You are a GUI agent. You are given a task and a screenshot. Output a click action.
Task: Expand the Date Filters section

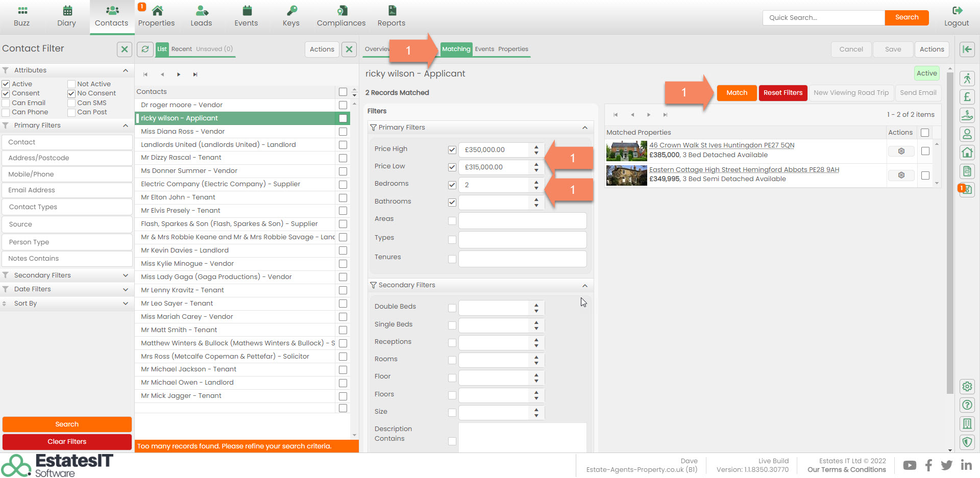tap(66, 289)
